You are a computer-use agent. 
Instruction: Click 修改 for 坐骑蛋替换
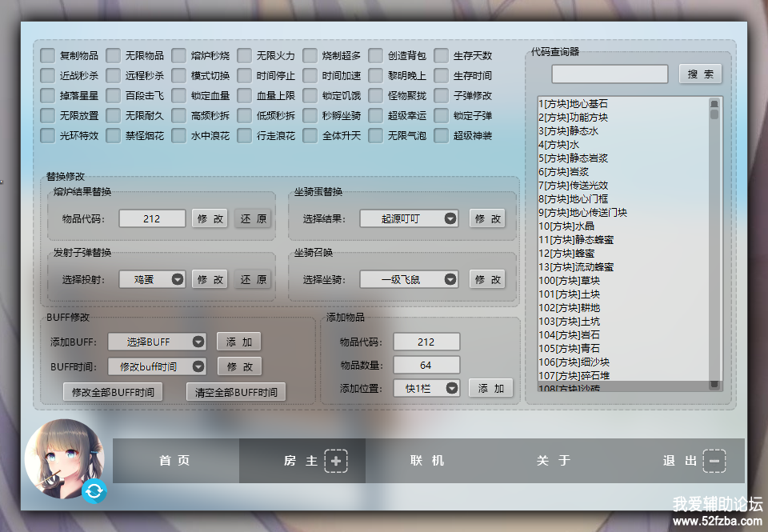coord(487,218)
